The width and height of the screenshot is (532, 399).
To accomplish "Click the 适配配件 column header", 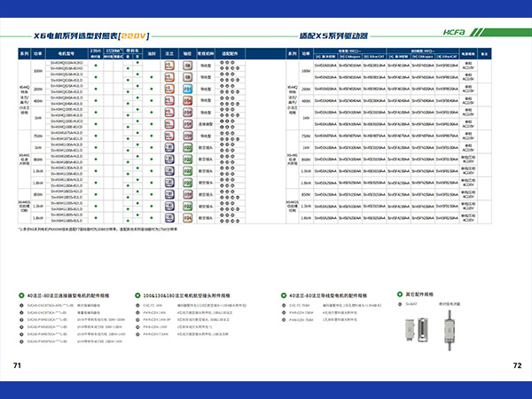I will (x=231, y=54).
